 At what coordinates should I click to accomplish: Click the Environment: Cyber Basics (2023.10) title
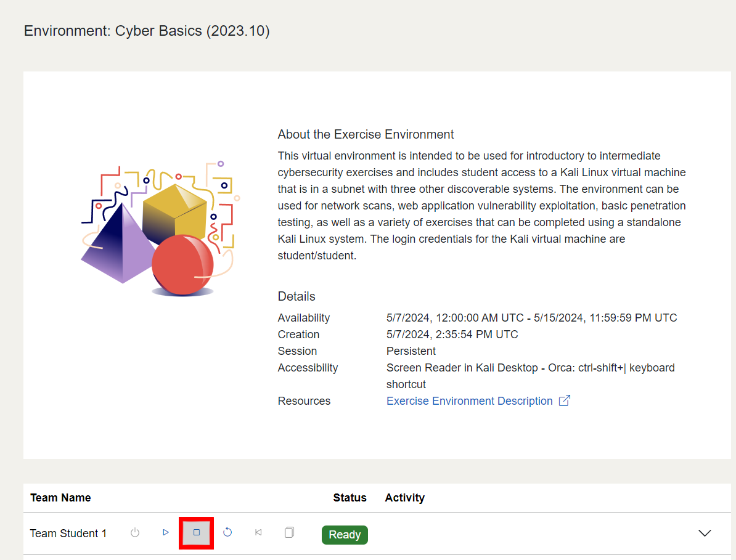point(147,31)
